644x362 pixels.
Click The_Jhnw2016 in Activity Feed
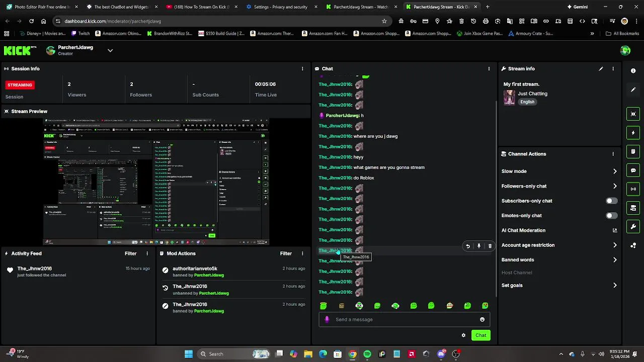[35, 268]
